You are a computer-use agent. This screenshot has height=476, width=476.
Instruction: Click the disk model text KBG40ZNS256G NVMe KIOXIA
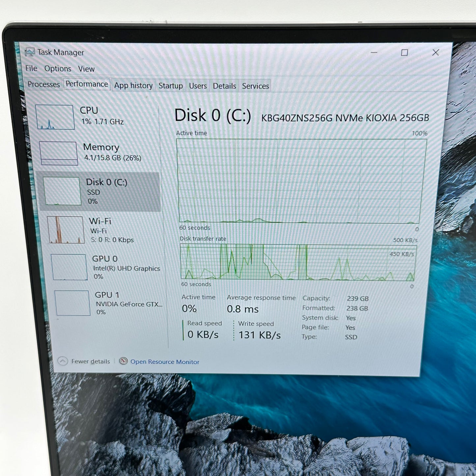pos(345,118)
